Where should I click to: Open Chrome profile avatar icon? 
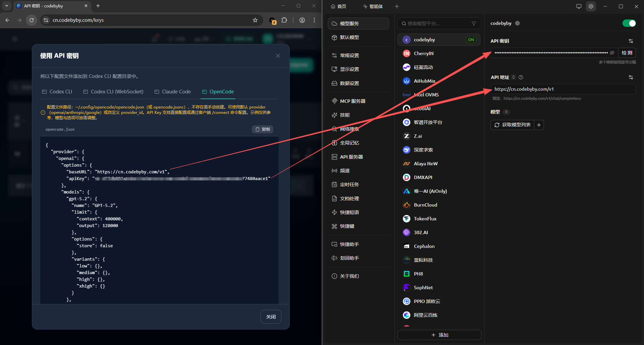point(302,20)
